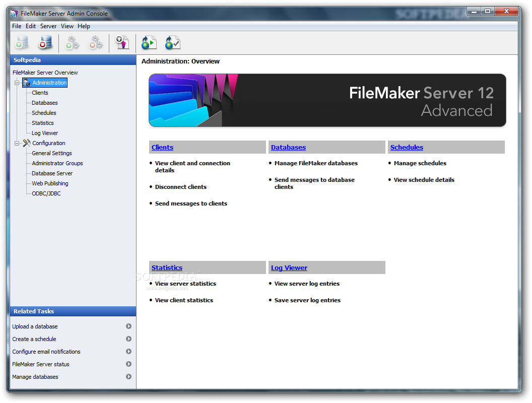Click the Start Page globe with arrow icon
The width and height of the screenshot is (532, 403).
pyautogui.click(x=149, y=43)
